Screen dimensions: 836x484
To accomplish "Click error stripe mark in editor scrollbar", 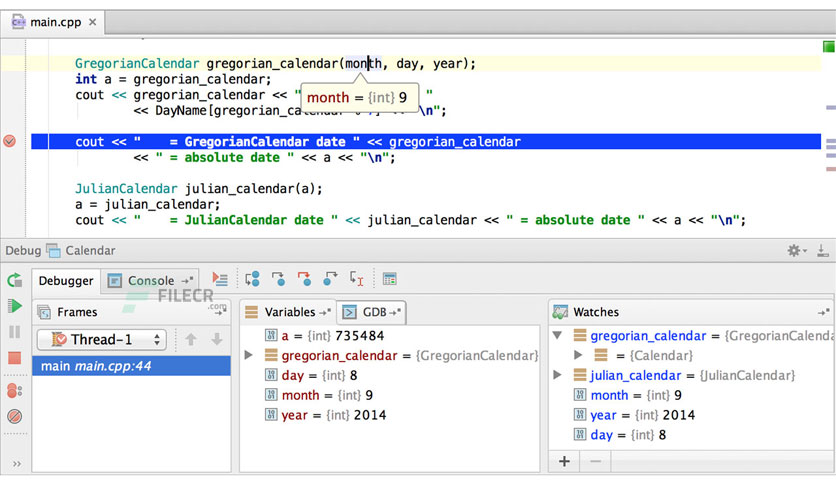I will tap(831, 169).
